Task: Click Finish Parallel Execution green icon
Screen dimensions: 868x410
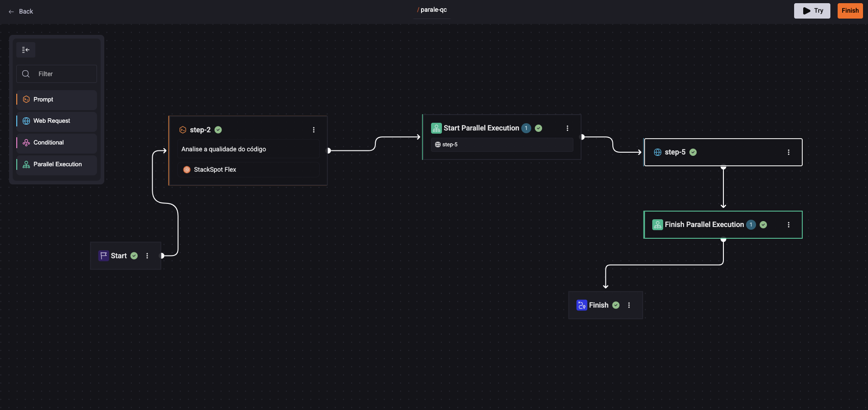Action: [658, 225]
